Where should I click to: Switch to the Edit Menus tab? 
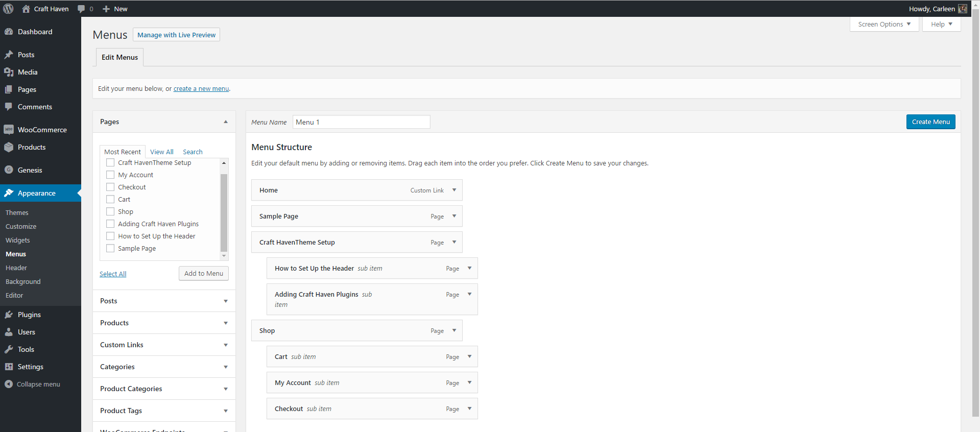click(x=119, y=57)
